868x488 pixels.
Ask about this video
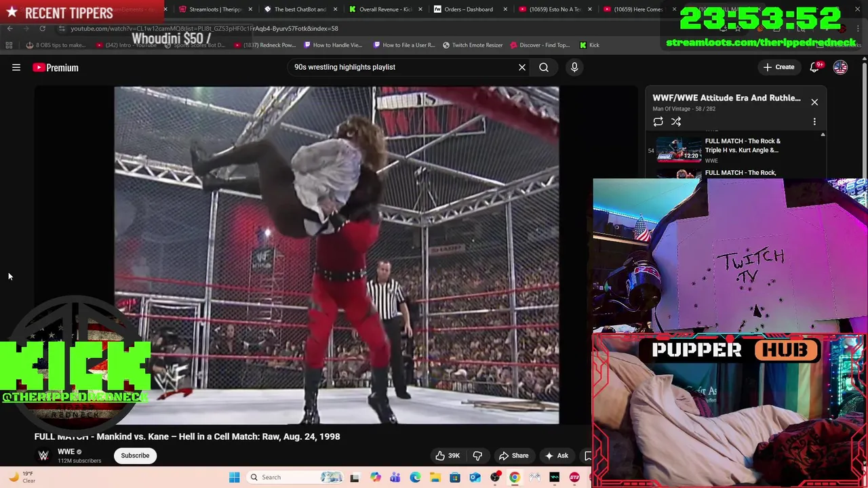pyautogui.click(x=556, y=455)
